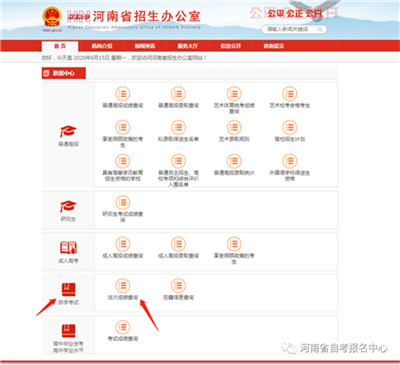Select the 成人高考 category label
This screenshot has height=365, width=400.
coord(68,261)
